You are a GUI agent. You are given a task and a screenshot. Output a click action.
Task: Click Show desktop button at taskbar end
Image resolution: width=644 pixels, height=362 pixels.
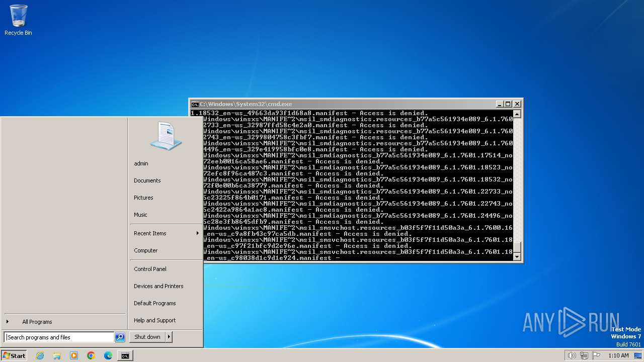click(639, 355)
